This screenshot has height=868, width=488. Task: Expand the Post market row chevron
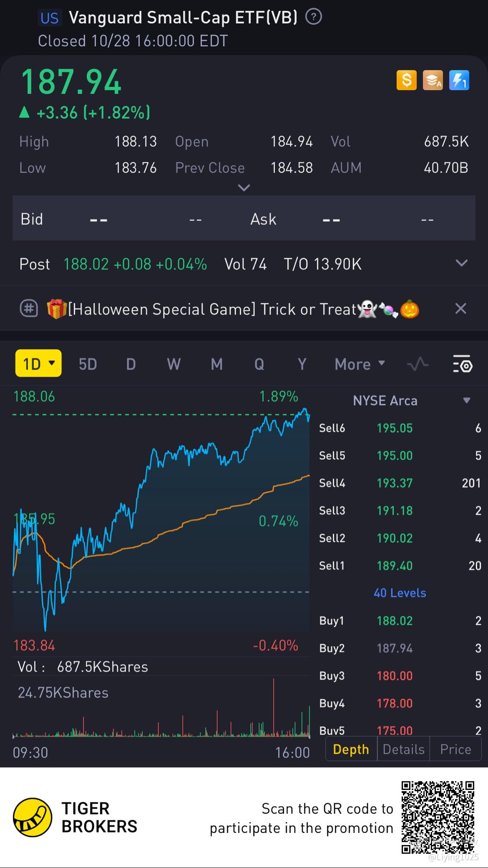point(462,263)
